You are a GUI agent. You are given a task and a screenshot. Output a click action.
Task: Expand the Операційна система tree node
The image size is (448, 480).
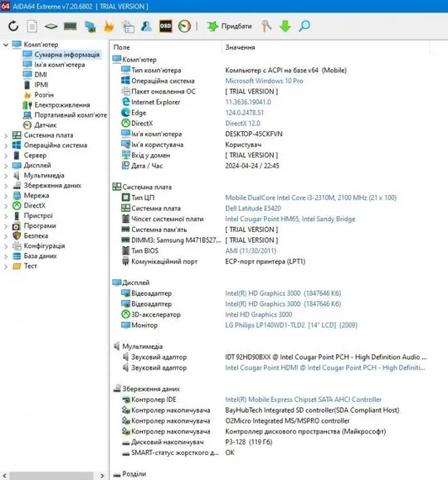pos(6,145)
